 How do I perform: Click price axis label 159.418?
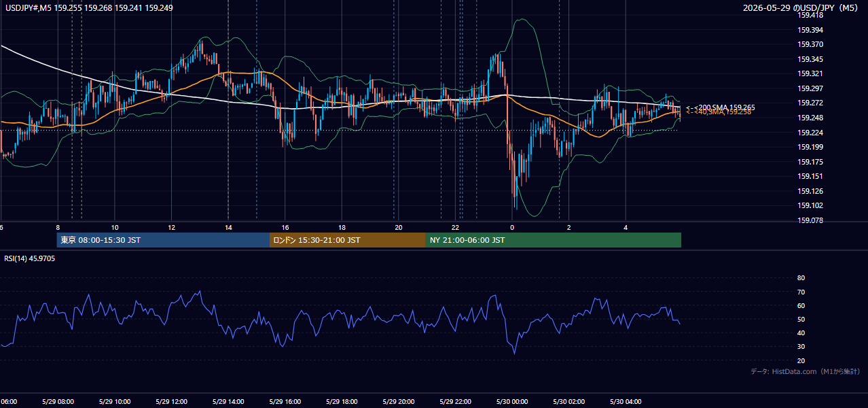(810, 15)
